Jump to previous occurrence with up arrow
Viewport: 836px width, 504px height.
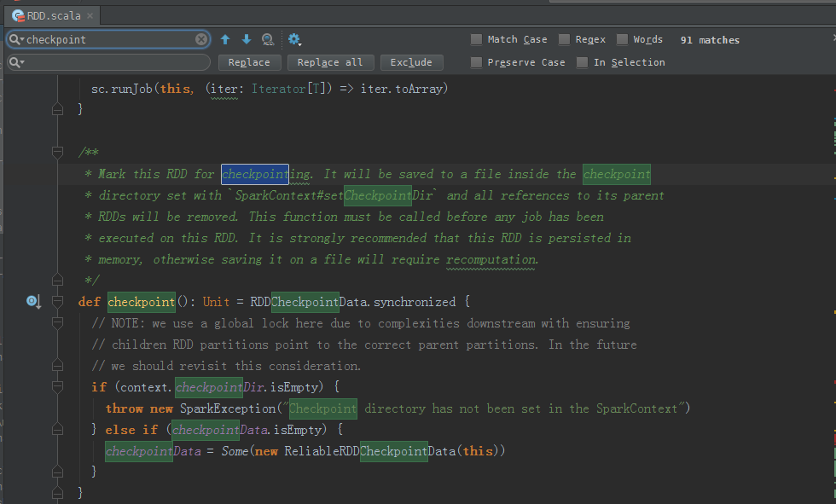pos(225,39)
